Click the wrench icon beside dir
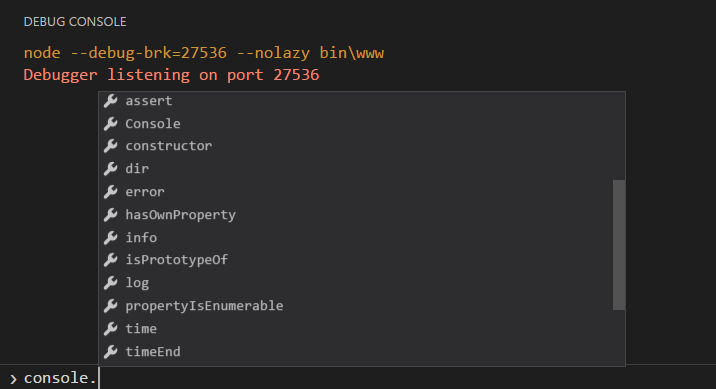716x389 pixels. [111, 169]
